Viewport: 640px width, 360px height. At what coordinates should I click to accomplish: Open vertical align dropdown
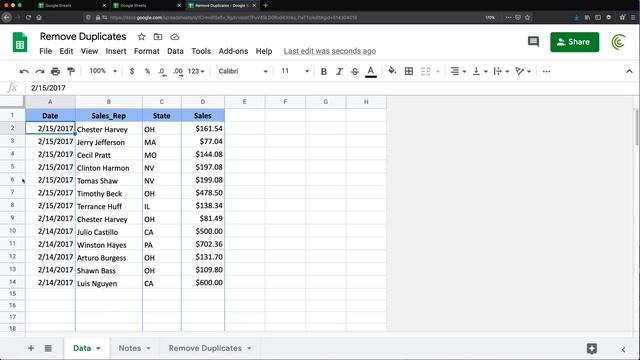click(480, 71)
